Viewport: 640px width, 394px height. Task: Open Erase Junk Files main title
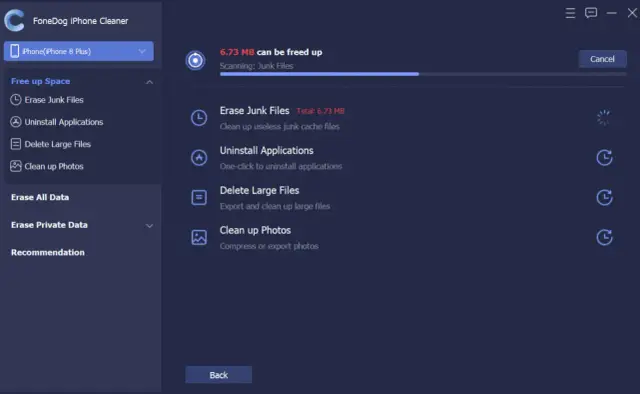pyautogui.click(x=254, y=111)
